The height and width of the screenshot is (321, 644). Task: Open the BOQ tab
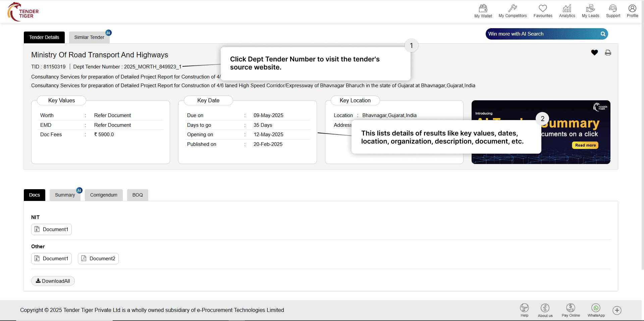click(138, 195)
